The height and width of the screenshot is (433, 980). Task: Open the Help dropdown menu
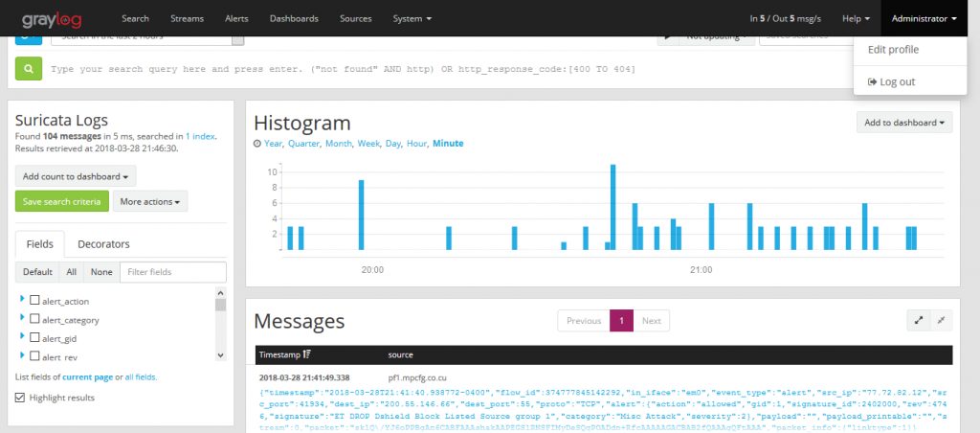[856, 19]
